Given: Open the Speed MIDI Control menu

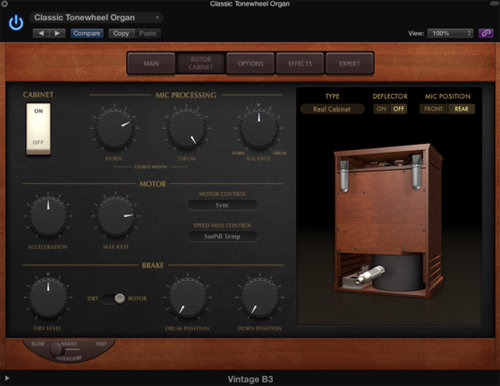Looking at the screenshot, I should (222, 236).
